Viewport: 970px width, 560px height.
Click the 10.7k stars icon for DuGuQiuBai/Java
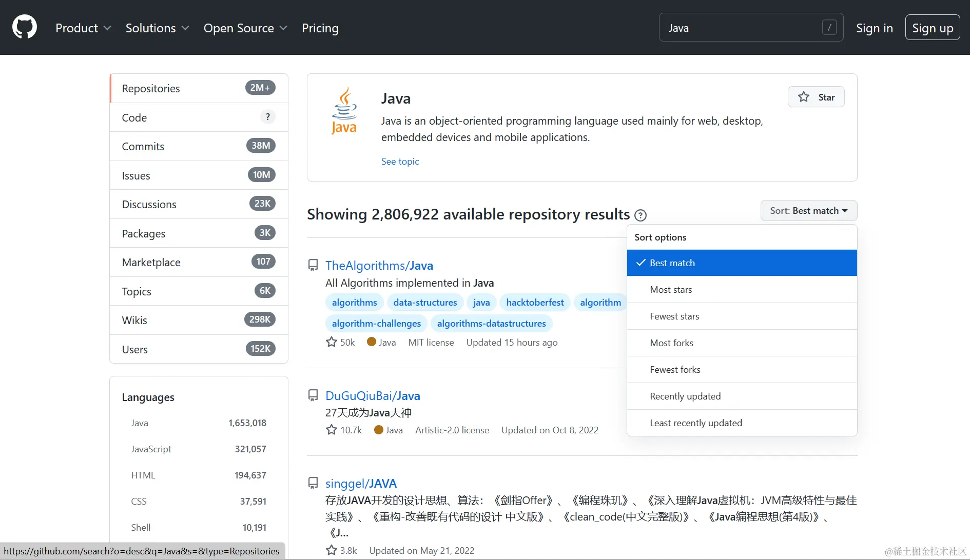[x=332, y=430]
